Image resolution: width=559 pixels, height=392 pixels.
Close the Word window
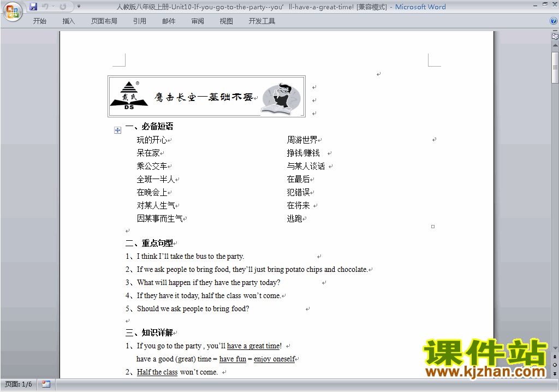[555, 4]
